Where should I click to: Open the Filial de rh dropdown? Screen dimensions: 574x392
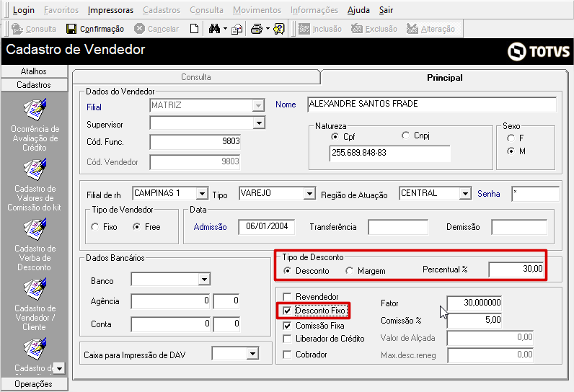pyautogui.click(x=202, y=193)
